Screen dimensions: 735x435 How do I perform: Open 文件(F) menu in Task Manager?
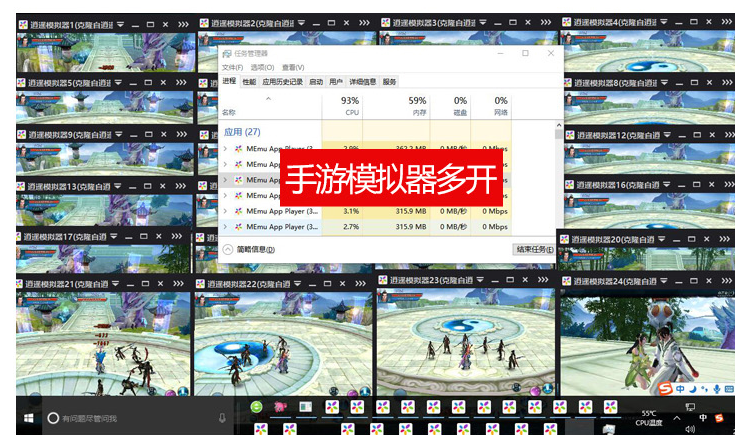(232, 68)
